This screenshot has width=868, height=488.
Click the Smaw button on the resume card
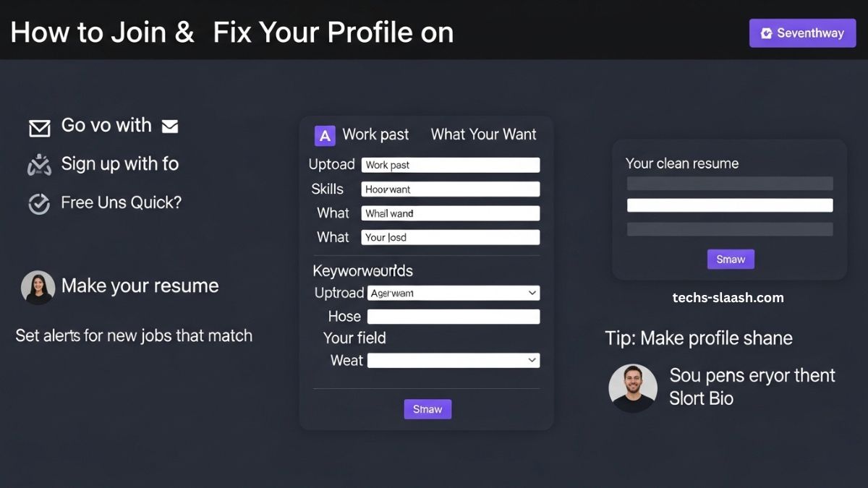pos(731,259)
